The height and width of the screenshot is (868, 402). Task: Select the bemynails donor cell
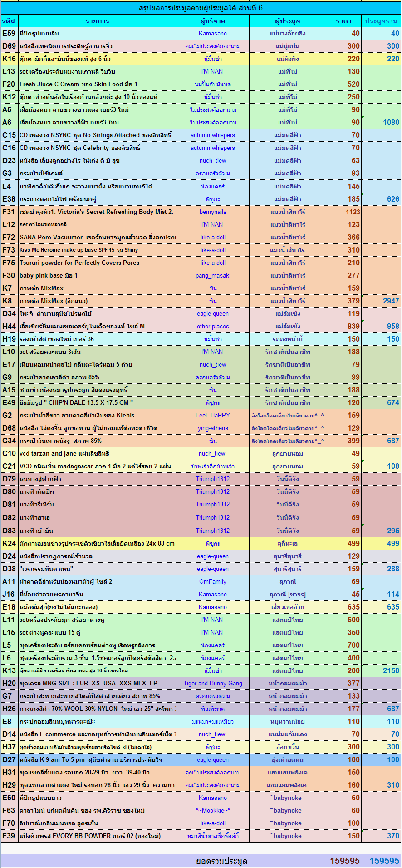[x=213, y=212]
